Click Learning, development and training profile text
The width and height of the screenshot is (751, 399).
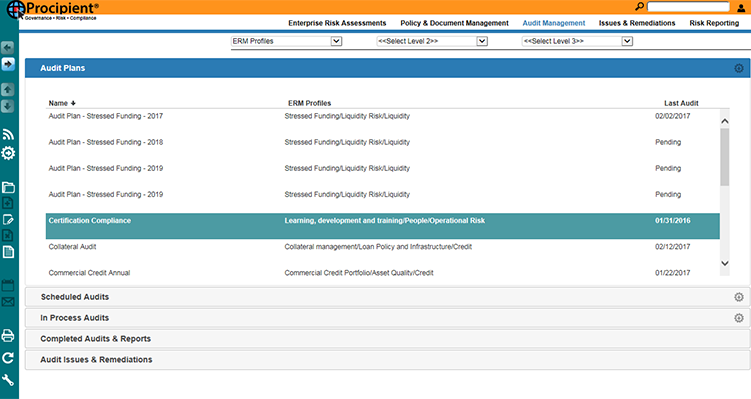point(385,221)
